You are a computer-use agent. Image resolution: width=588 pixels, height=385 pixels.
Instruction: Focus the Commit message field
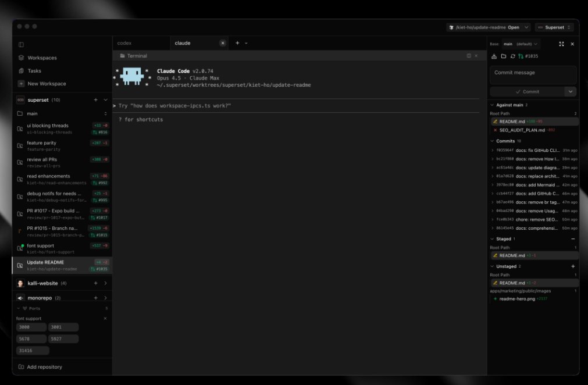point(533,74)
